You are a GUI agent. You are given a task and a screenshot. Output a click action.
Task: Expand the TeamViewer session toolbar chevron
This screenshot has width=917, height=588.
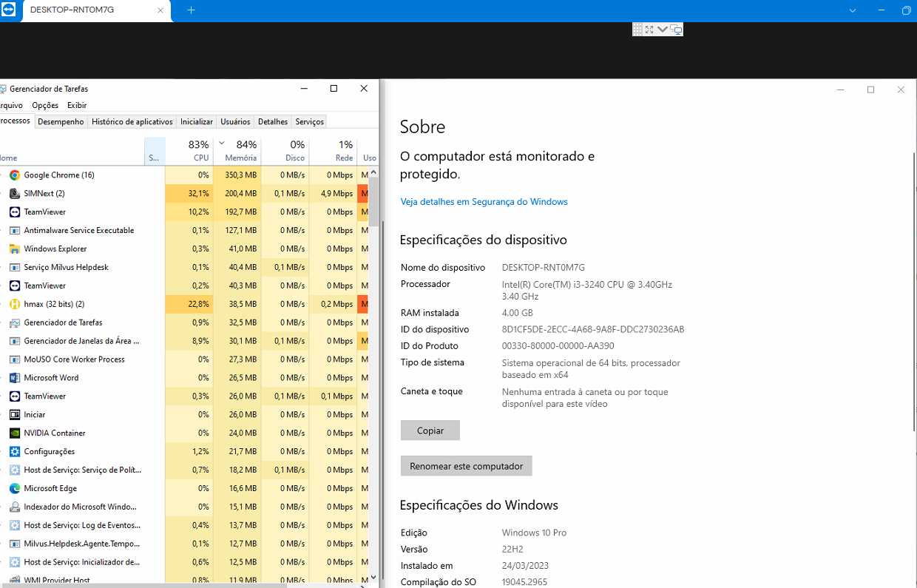(663, 30)
